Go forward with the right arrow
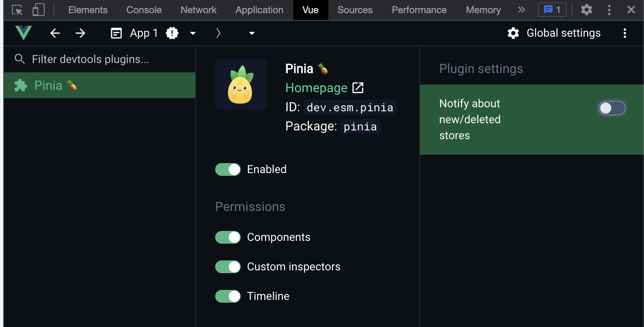This screenshot has width=644, height=327. point(80,33)
